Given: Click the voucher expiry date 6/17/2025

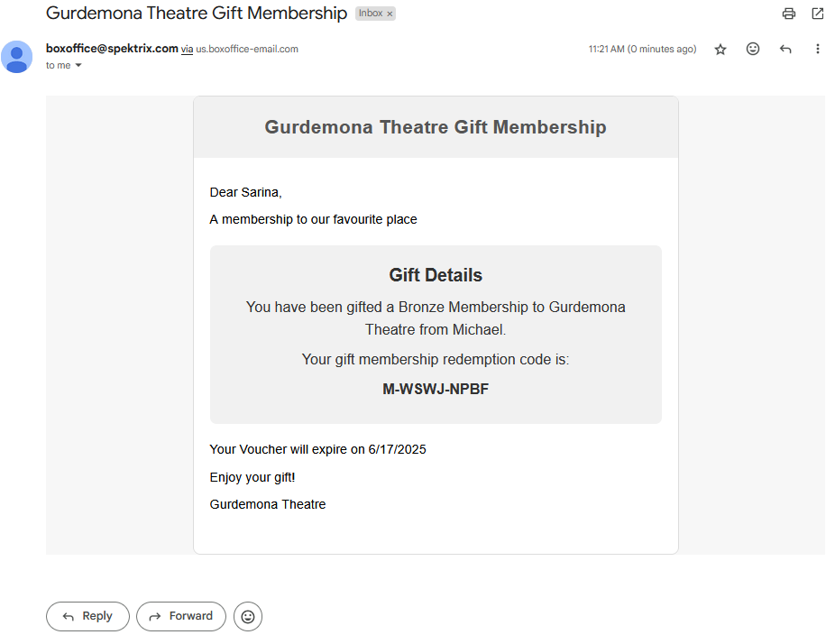Looking at the screenshot, I should 397,449.
